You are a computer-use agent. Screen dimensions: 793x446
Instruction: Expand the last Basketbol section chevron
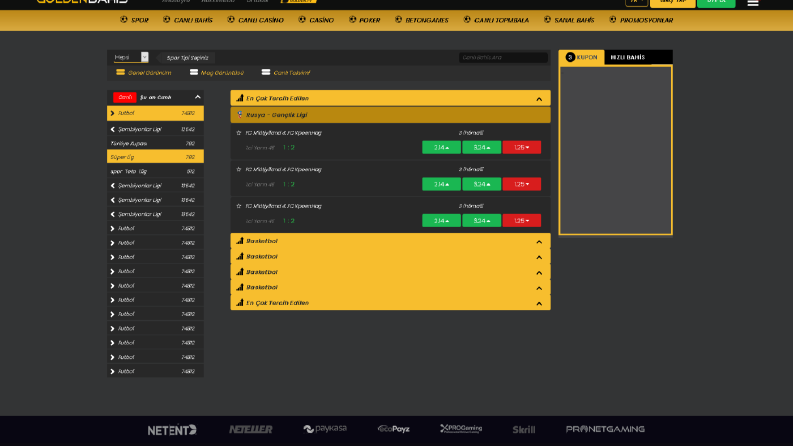pyautogui.click(x=539, y=288)
